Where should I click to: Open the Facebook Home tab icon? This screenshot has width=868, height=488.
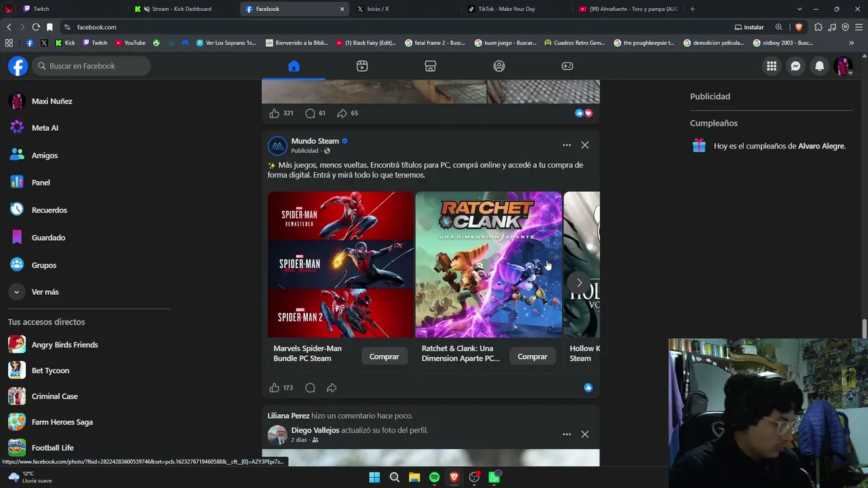coord(294,66)
